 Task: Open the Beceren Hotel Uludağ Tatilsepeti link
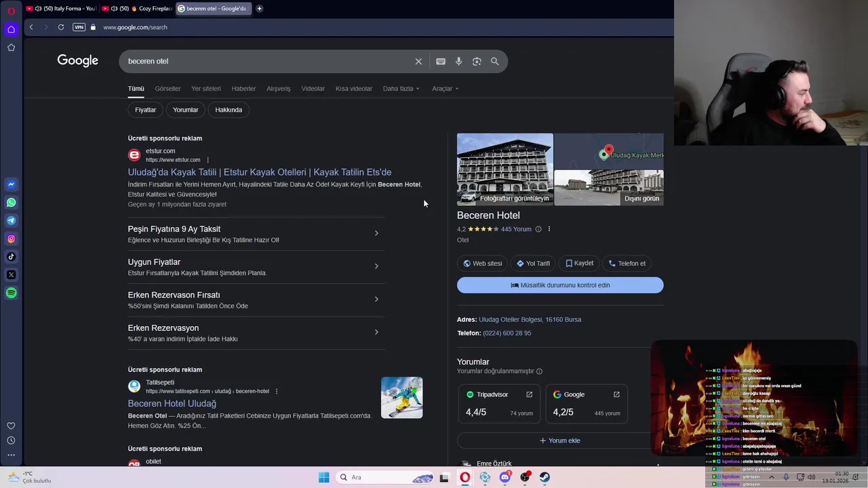172,403
